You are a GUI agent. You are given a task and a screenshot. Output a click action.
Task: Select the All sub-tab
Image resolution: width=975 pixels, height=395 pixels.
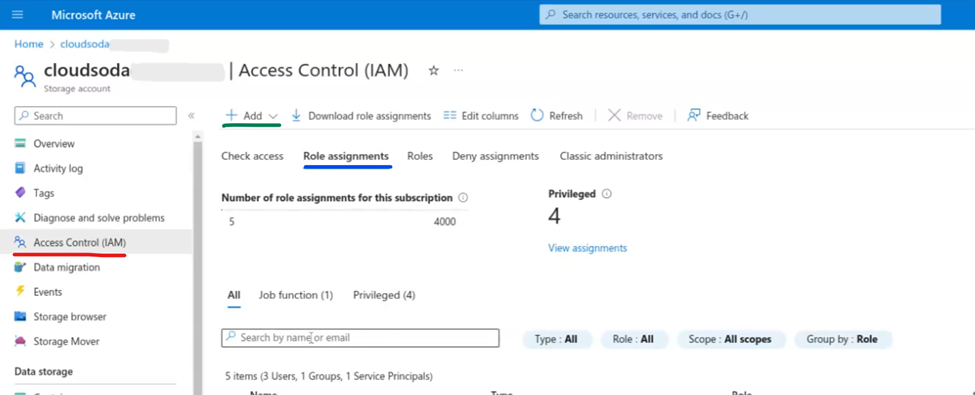tap(234, 295)
